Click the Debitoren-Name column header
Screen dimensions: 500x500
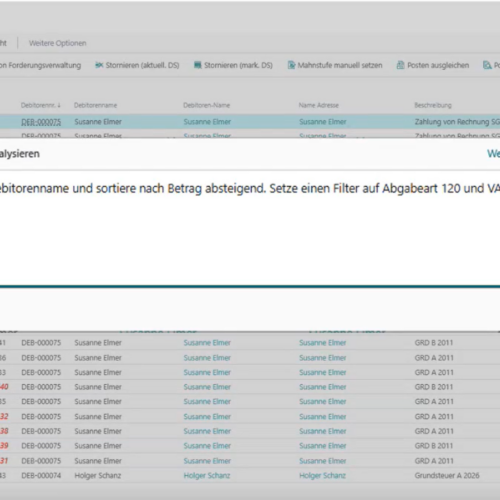[x=207, y=105]
